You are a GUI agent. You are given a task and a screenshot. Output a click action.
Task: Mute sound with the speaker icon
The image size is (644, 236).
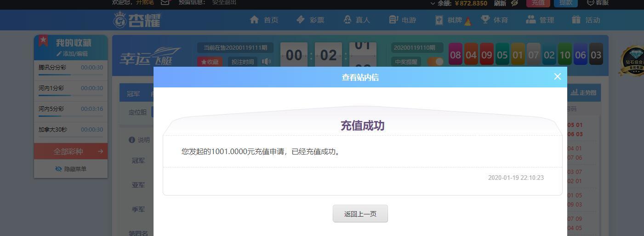(x=266, y=61)
